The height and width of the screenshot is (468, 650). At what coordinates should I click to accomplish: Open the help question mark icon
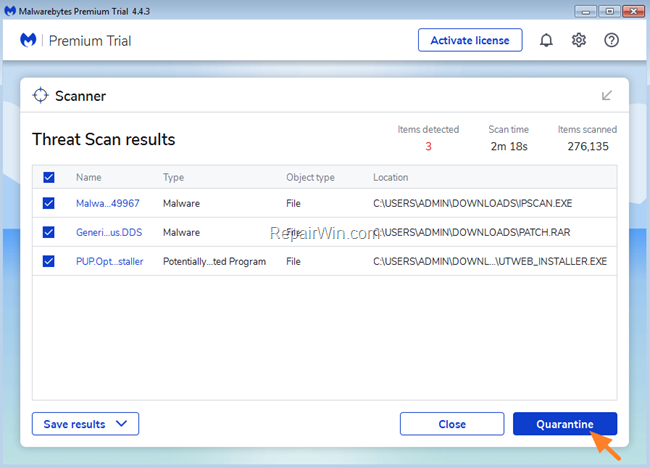coord(611,40)
